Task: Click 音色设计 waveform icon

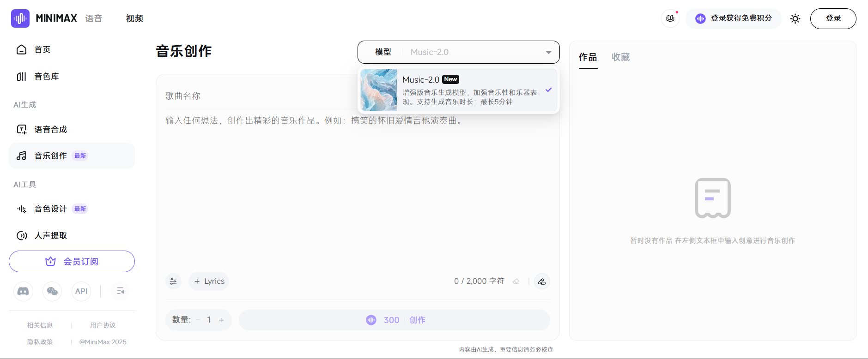Action: (x=22, y=209)
